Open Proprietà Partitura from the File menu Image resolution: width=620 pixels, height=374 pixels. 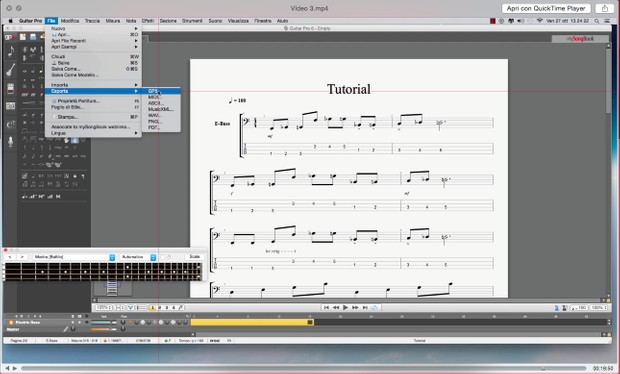pyautogui.click(x=93, y=101)
